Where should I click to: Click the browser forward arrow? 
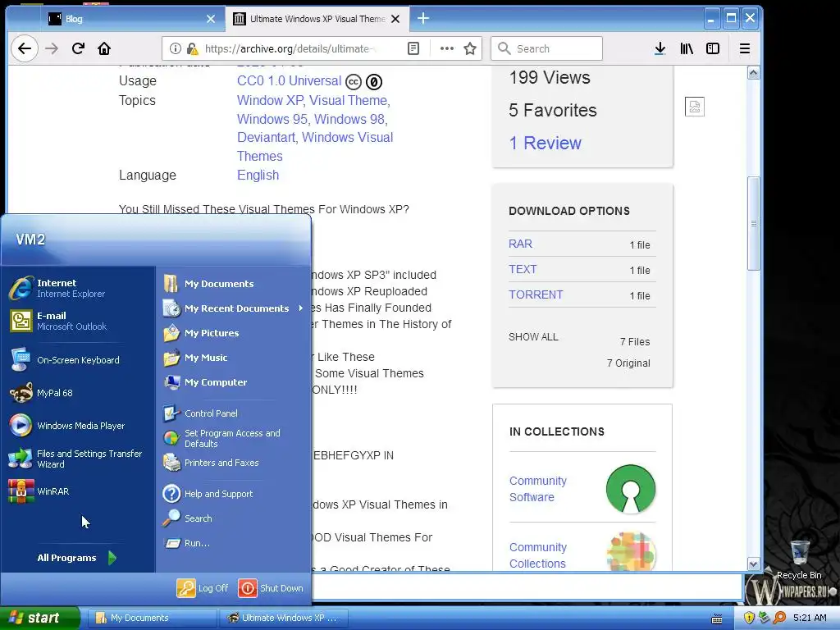click(x=52, y=48)
